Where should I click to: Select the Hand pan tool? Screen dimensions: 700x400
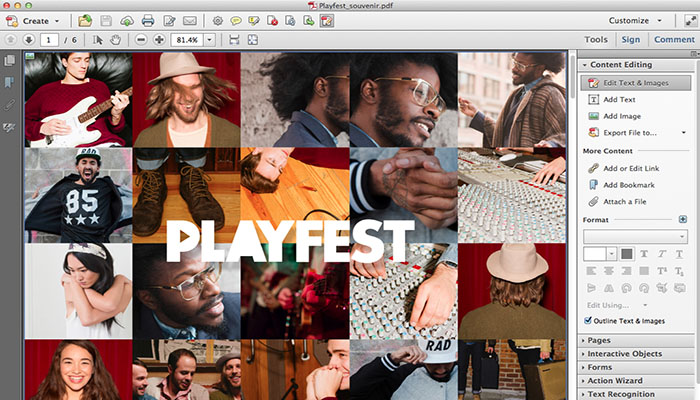pos(115,40)
